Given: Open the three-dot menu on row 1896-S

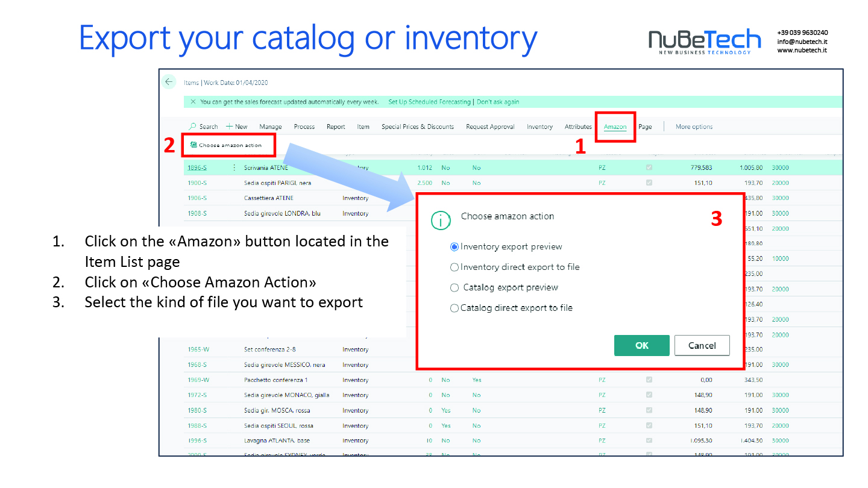Looking at the screenshot, I should tap(234, 167).
